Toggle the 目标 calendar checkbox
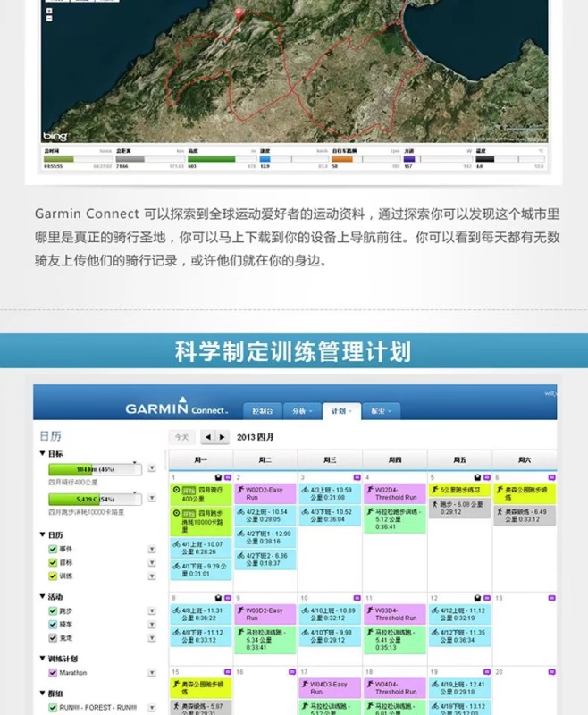The width and height of the screenshot is (588, 715). (53, 562)
